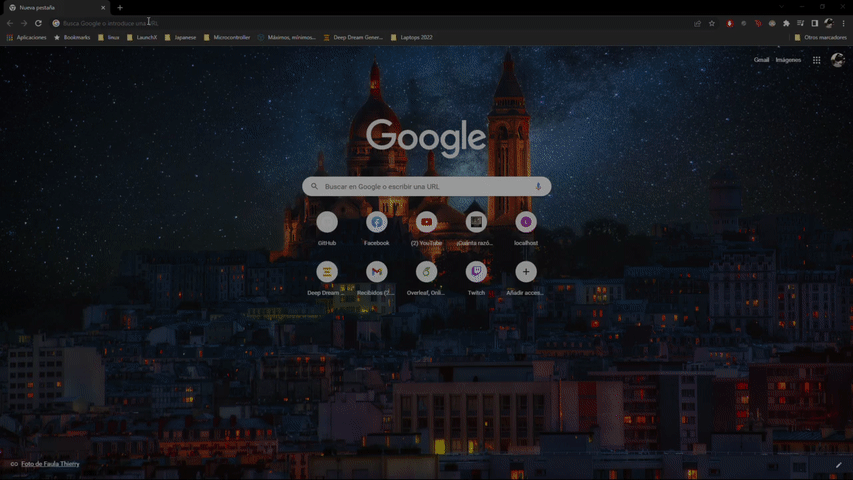Go back to the previous page

(x=10, y=23)
